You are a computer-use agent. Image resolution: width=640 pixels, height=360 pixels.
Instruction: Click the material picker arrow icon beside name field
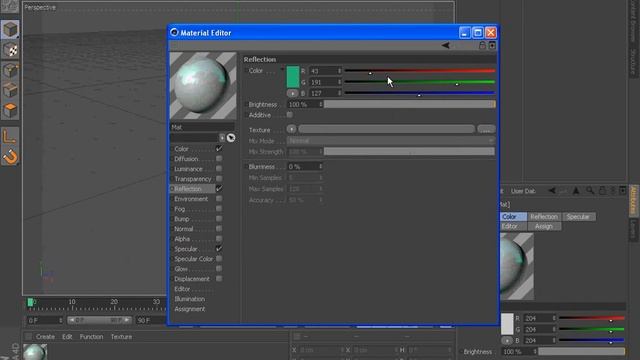click(231, 138)
